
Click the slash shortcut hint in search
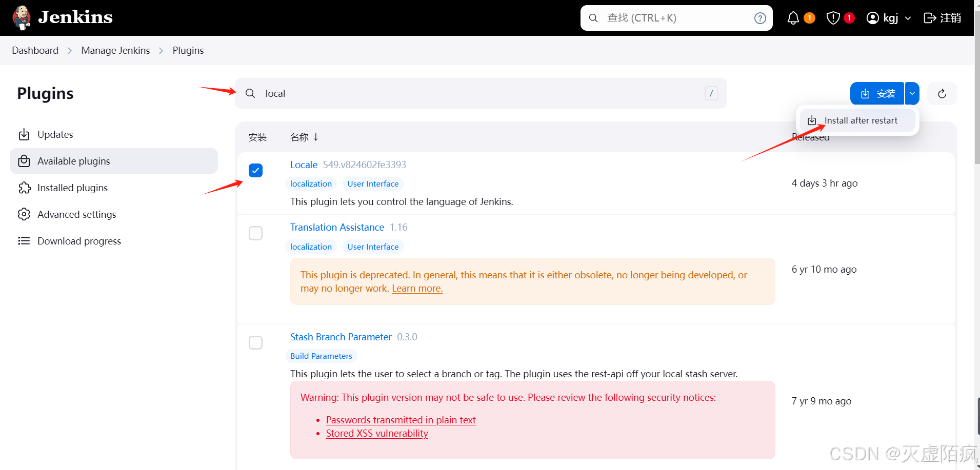(711, 93)
